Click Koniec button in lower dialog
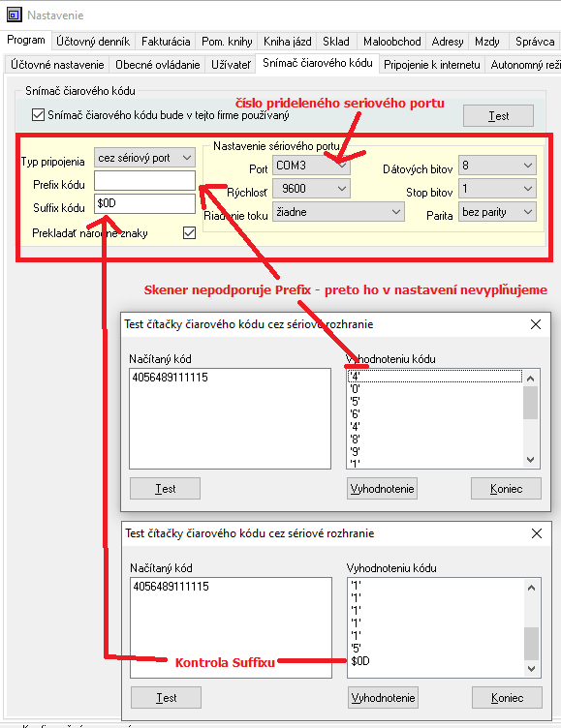This screenshot has height=728, width=561. pos(507,697)
